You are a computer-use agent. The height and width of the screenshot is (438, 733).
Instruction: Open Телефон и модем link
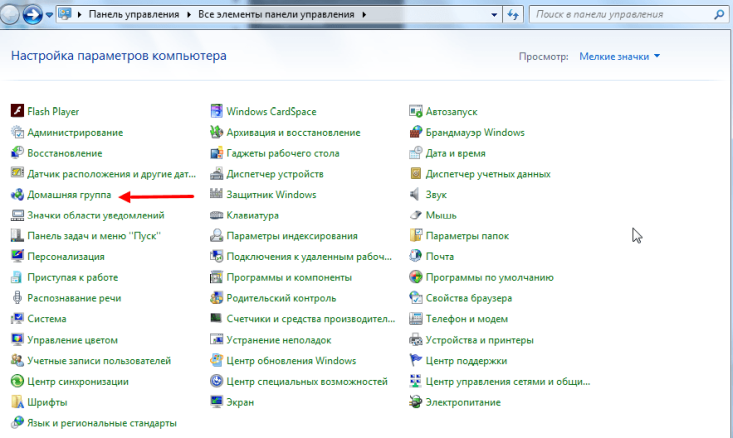pyautogui.click(x=467, y=318)
